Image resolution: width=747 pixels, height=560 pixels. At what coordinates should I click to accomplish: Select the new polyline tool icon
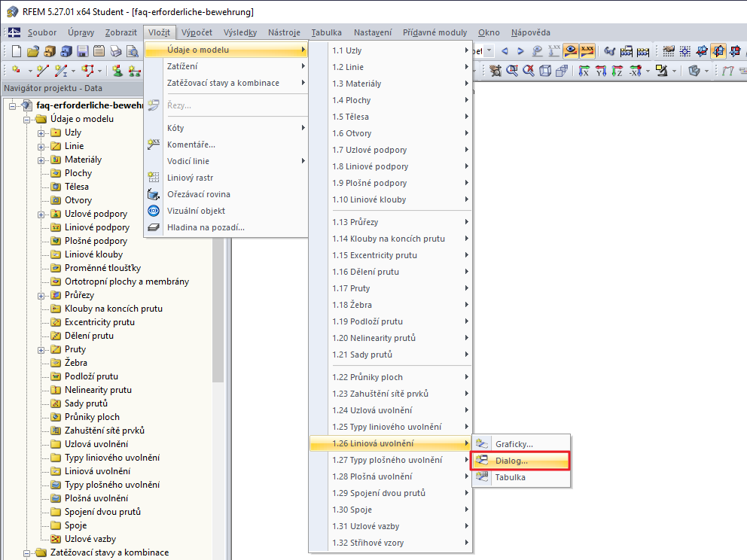pyautogui.click(x=87, y=71)
